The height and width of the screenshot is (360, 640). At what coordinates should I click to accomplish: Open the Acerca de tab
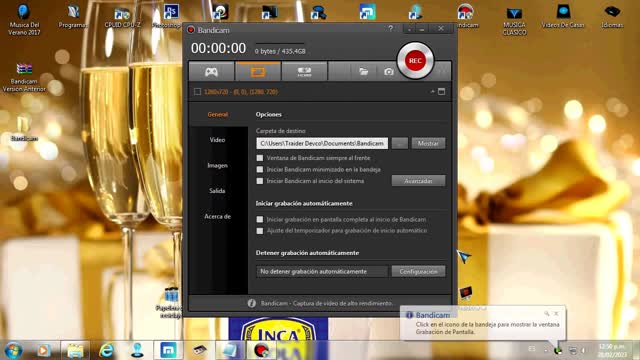point(218,216)
